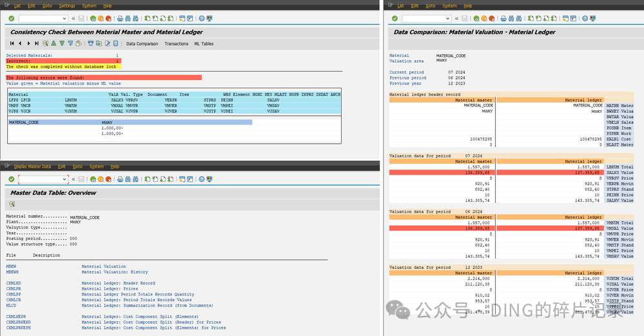Go to first page in Consistency Check list toolbar
The image size is (644, 336).
[x=12, y=44]
